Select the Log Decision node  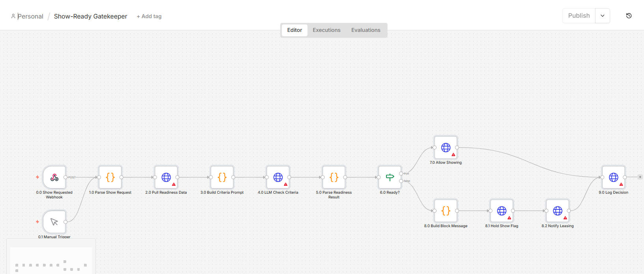coord(614,177)
